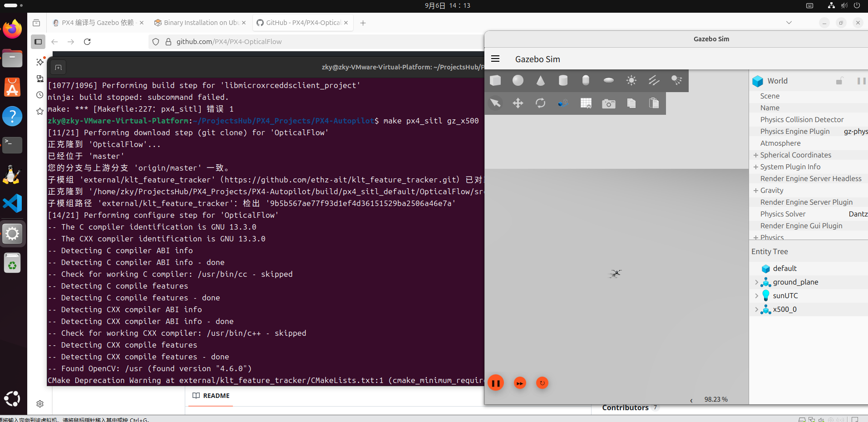Screen dimensions: 868x422
Task: Click the Physics Engine Plugin row
Action: (x=809, y=132)
